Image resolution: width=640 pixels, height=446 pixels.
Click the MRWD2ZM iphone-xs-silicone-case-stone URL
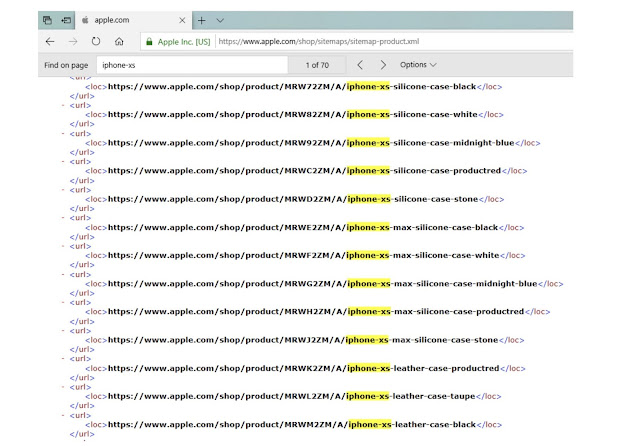click(293, 199)
